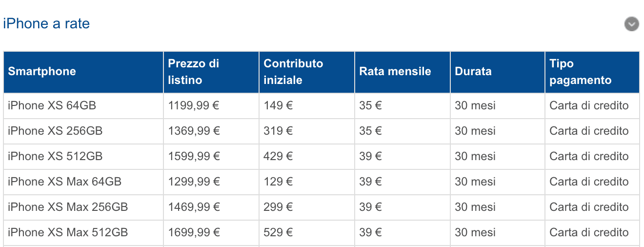The height and width of the screenshot is (247, 644).
Task: Click the 1199,99 € list price
Action: (194, 105)
